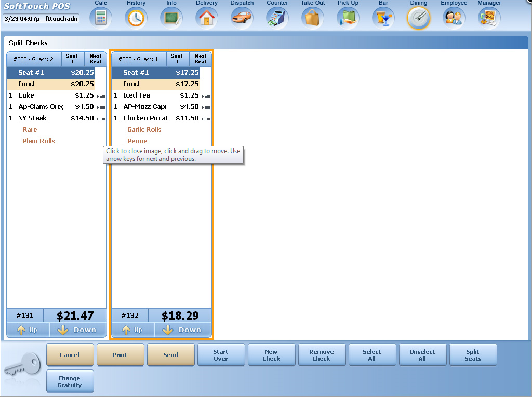This screenshot has width=532, height=397.
Task: Open the Bar cocktail icon
Action: coord(383,18)
